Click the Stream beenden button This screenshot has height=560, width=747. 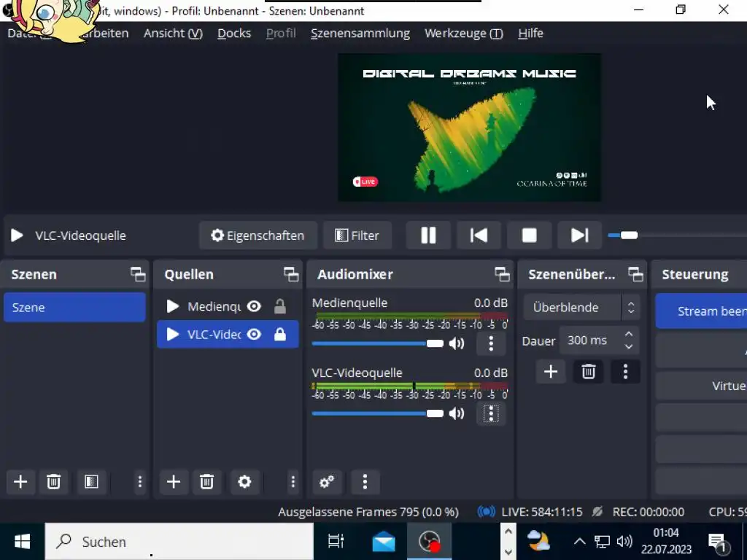coord(701,311)
